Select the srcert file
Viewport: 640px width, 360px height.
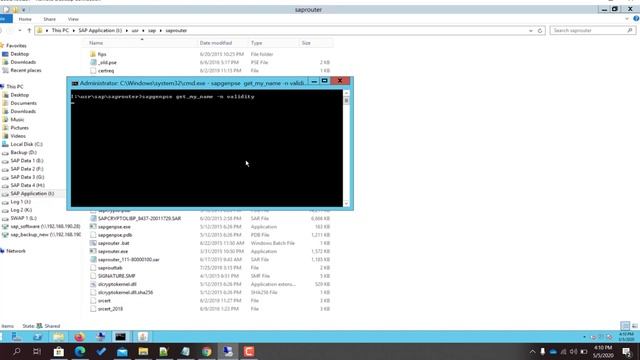(x=104, y=300)
